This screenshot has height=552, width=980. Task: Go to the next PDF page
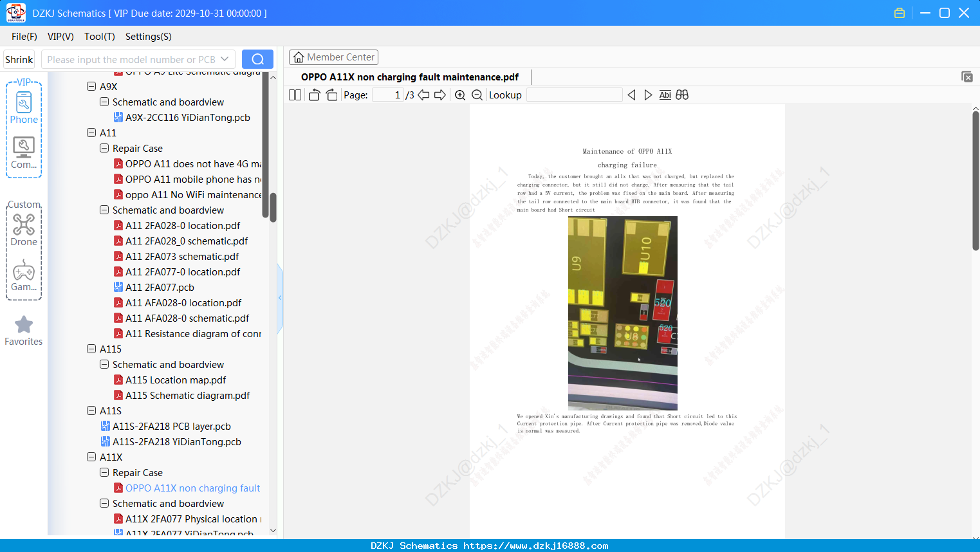(x=440, y=95)
